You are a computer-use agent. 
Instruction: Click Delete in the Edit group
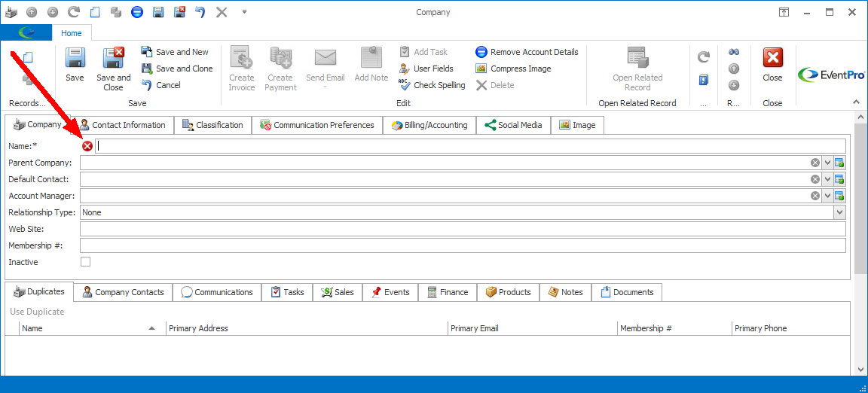[x=495, y=85]
